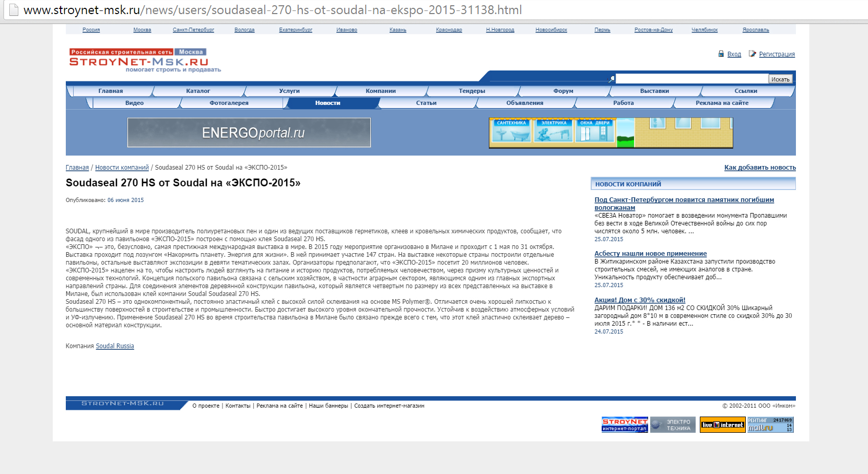Select the Краснодар city link
868x474 pixels.
point(449,30)
